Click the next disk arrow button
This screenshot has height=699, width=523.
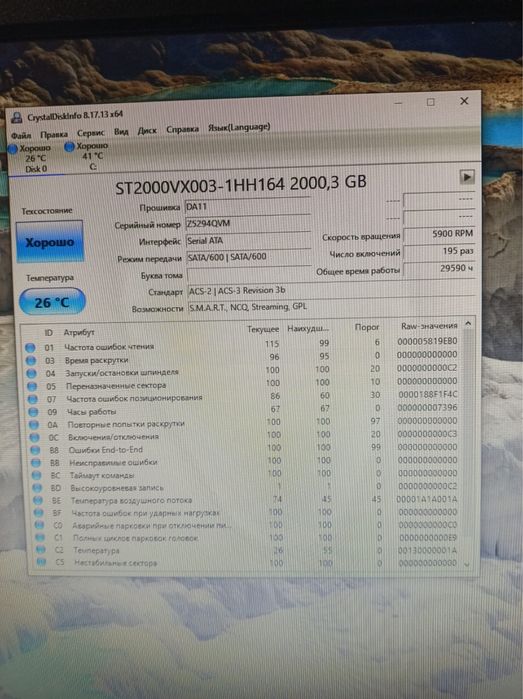pyautogui.click(x=466, y=177)
